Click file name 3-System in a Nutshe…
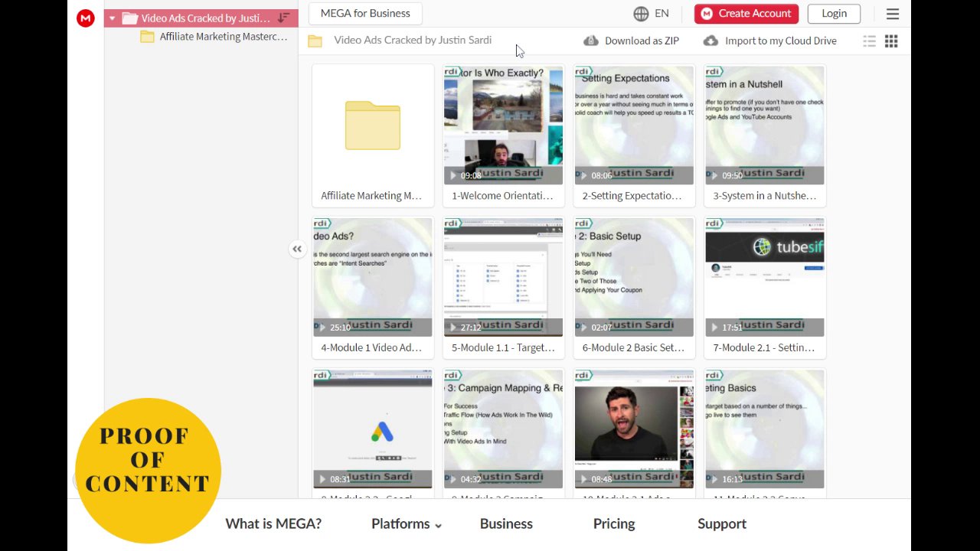 [765, 196]
